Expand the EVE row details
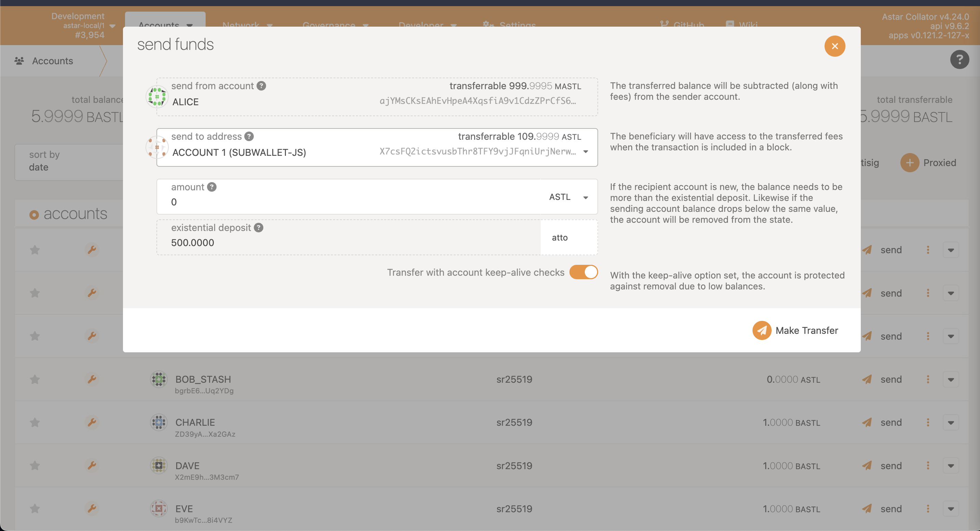 pos(951,508)
